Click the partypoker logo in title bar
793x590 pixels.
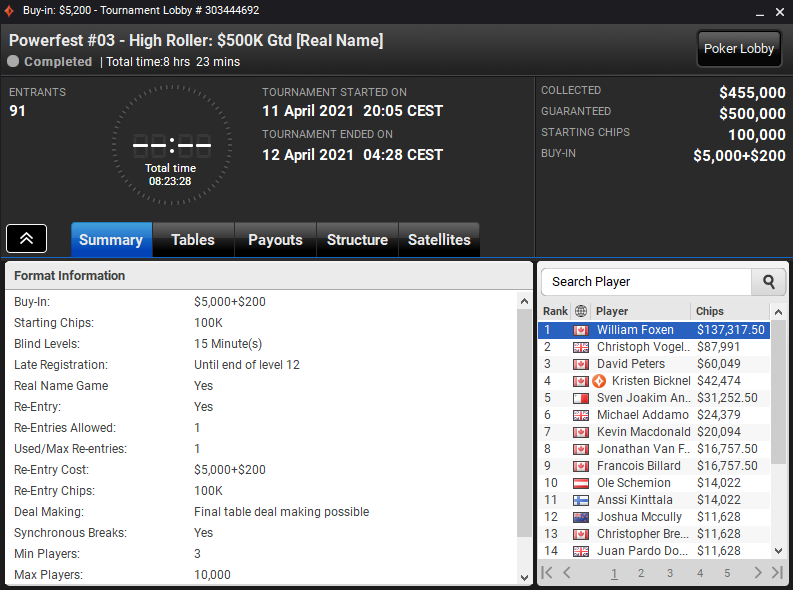(9, 11)
